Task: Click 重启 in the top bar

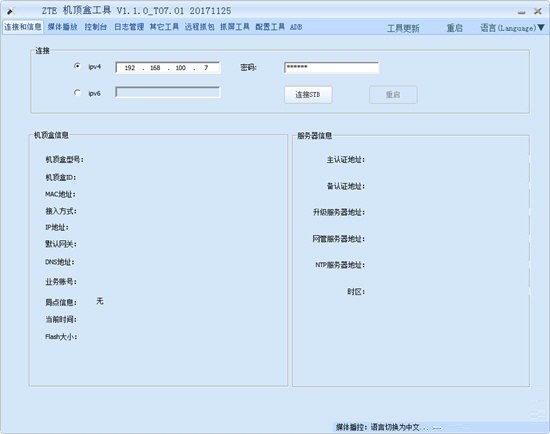Action: coord(455,28)
